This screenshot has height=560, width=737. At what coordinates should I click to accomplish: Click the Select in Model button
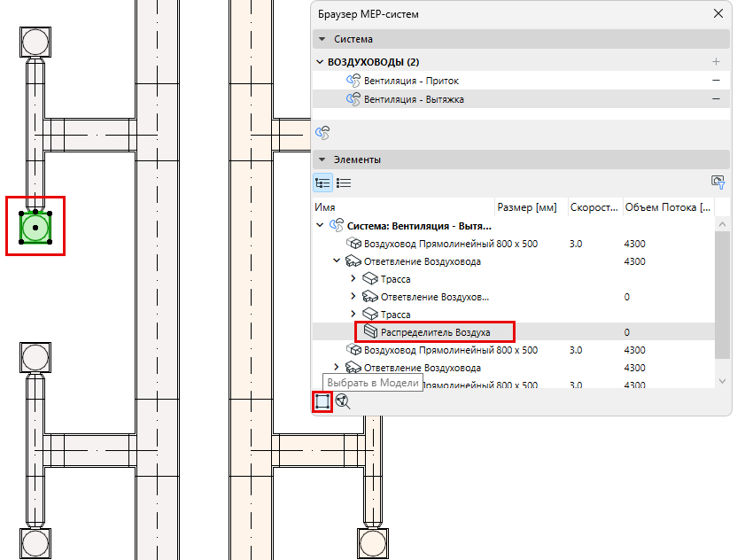(322, 401)
